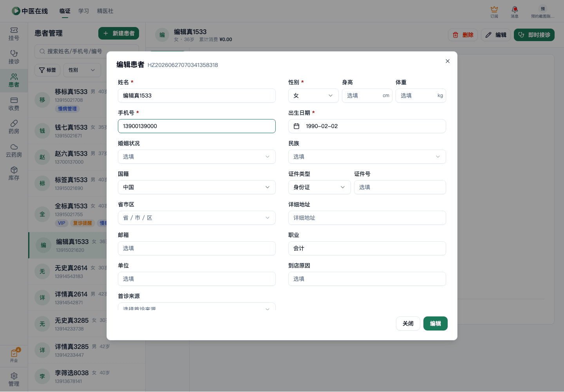Click the 即时接诊 button
Screen dimensions: 564x392
coord(534,35)
